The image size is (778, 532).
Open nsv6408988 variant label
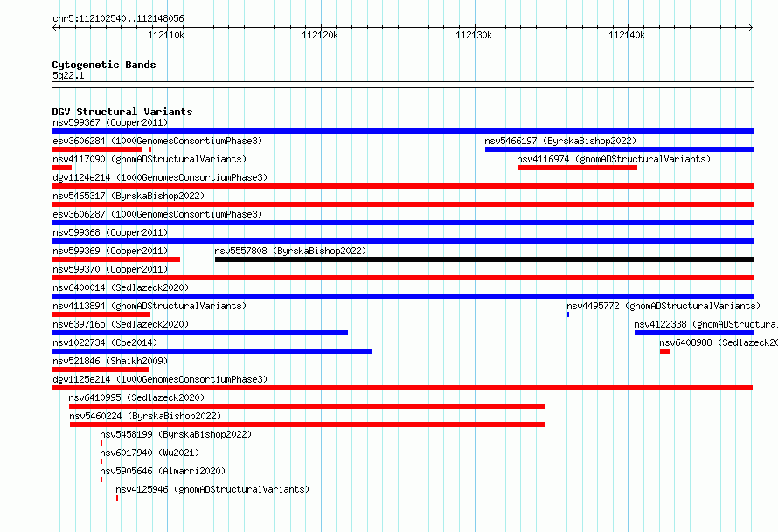tap(719, 342)
